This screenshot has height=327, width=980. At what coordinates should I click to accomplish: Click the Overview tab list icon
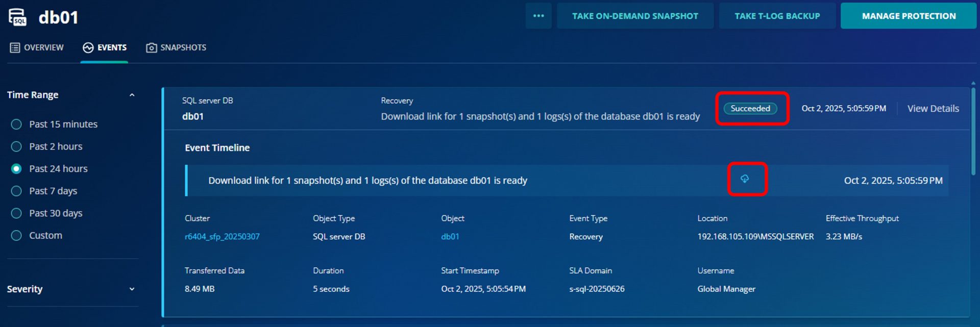[x=15, y=47]
